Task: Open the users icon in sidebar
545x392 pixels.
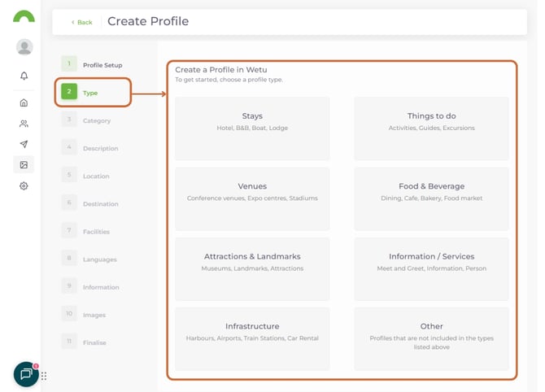Action: click(x=24, y=124)
